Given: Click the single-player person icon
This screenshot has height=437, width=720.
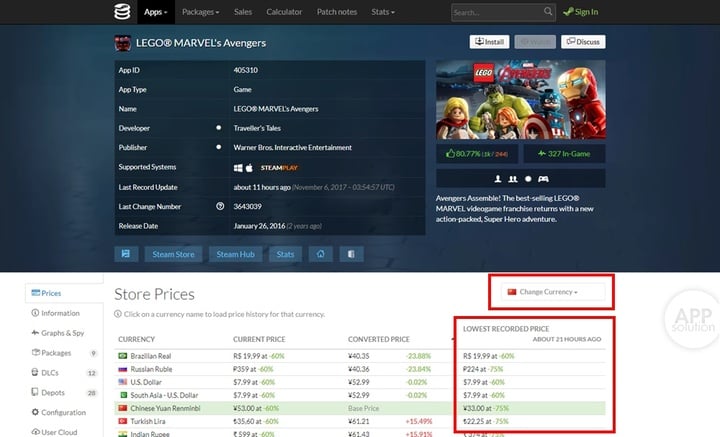Looking at the screenshot, I should click(498, 179).
